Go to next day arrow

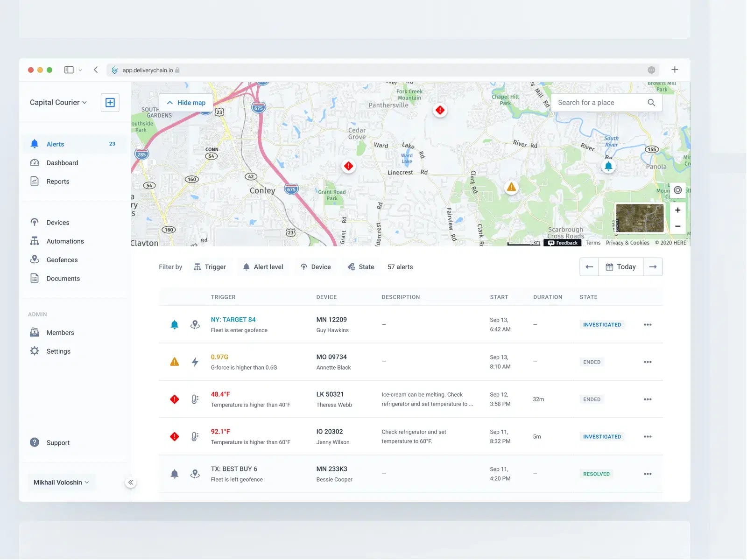653,267
